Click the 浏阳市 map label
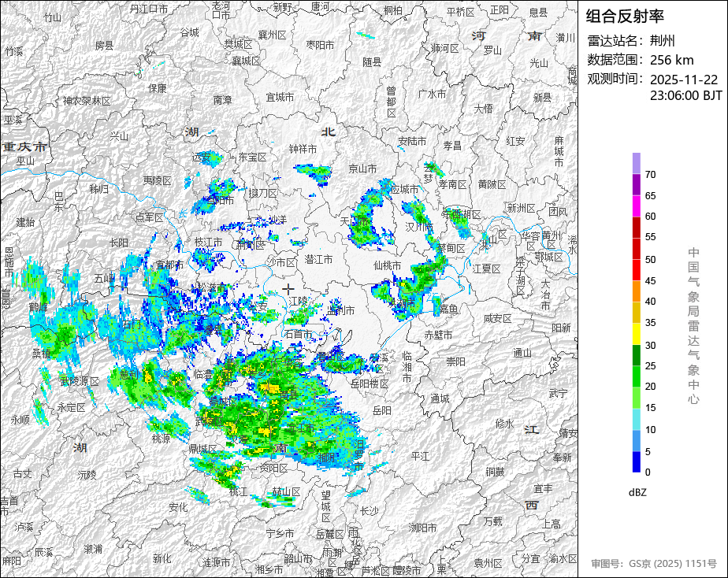The width and height of the screenshot is (728, 578). [x=422, y=528]
